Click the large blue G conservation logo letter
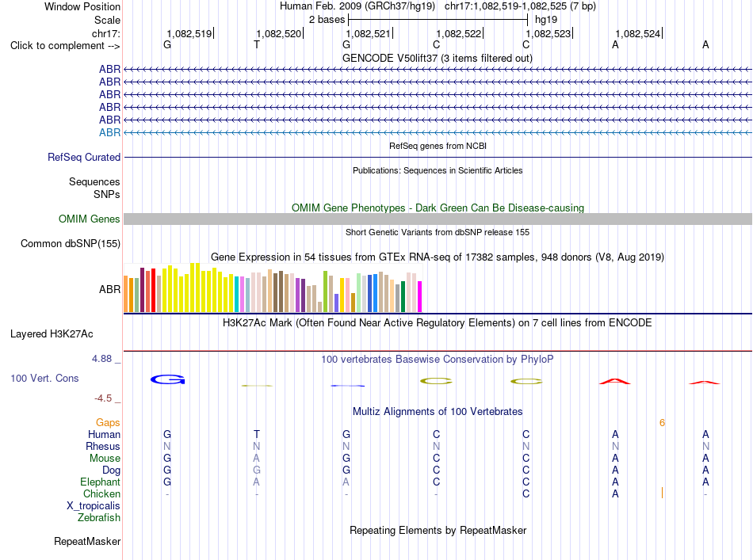 tap(167, 379)
